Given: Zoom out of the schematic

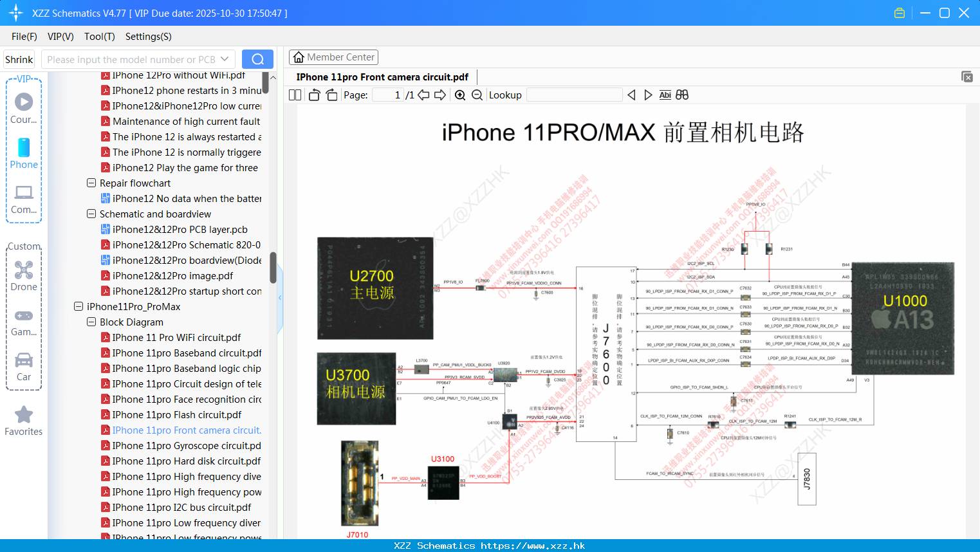Looking at the screenshot, I should point(477,95).
